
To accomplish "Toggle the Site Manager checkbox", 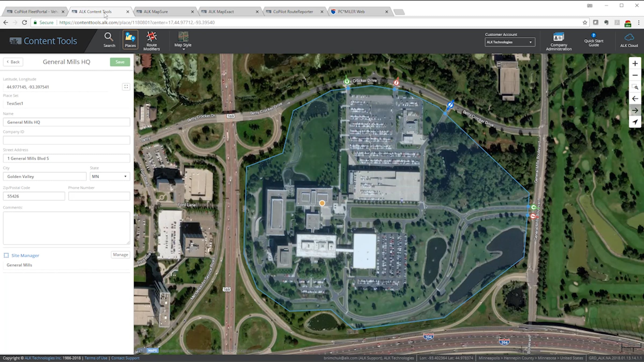I will pos(6,255).
